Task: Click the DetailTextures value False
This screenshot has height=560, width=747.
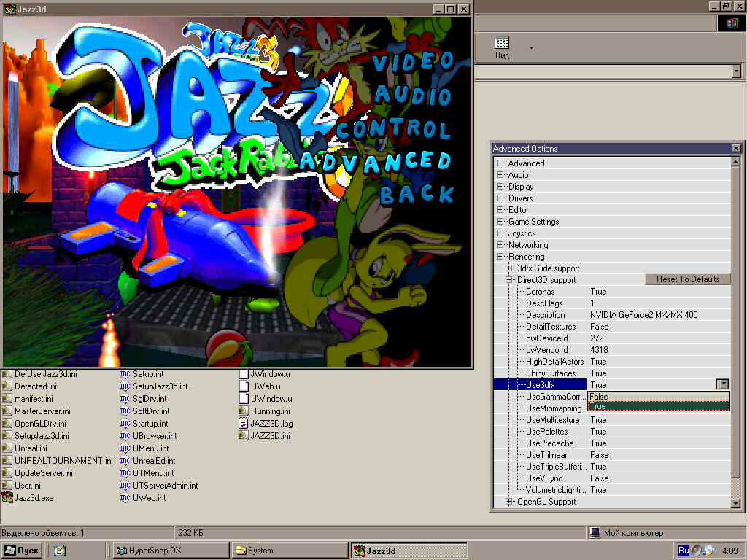Action: (x=600, y=326)
